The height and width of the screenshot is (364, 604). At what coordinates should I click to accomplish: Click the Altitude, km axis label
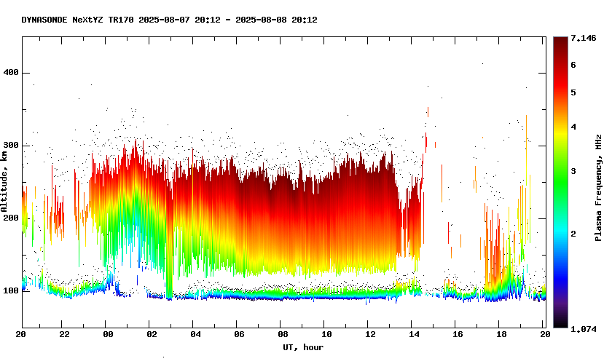click(4, 181)
